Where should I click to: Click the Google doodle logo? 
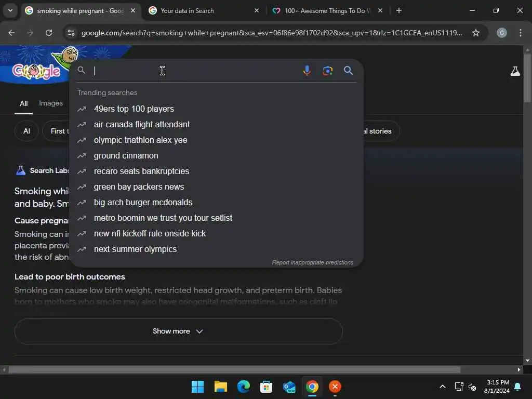[x=36, y=71]
